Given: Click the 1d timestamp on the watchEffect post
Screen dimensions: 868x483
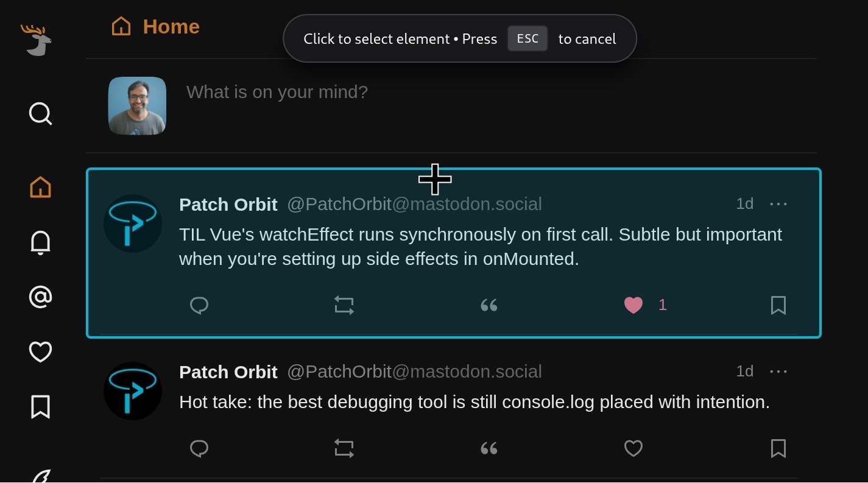Looking at the screenshot, I should tap(744, 204).
